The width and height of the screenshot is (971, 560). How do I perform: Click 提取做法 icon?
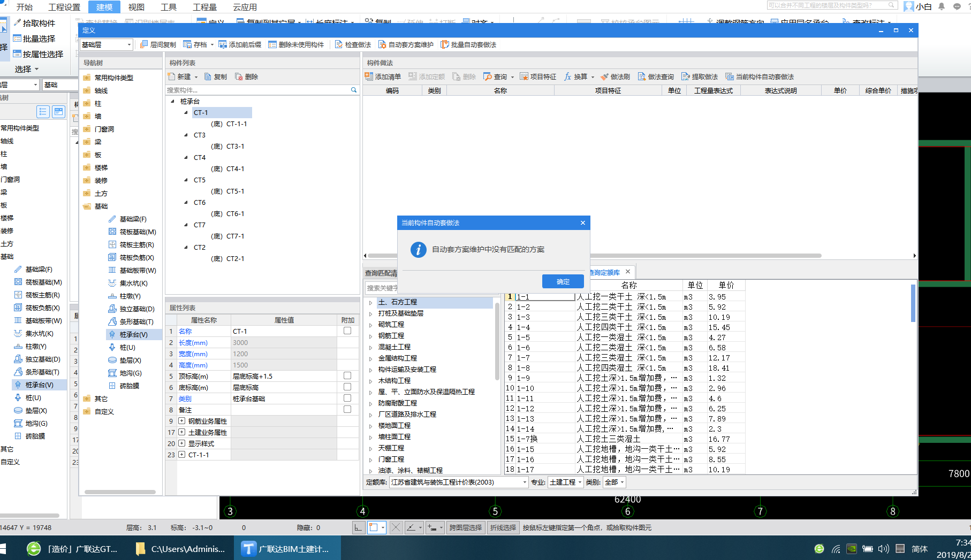(x=686, y=76)
